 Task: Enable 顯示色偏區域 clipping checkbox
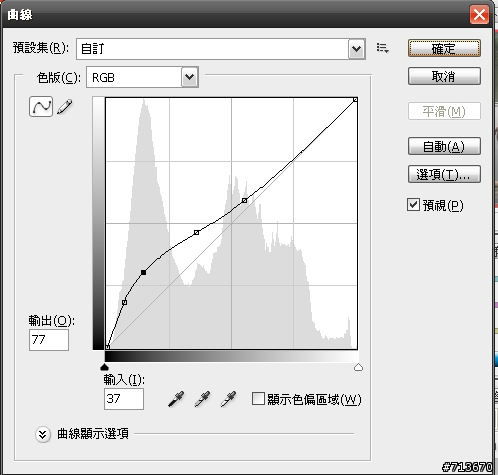[x=258, y=398]
